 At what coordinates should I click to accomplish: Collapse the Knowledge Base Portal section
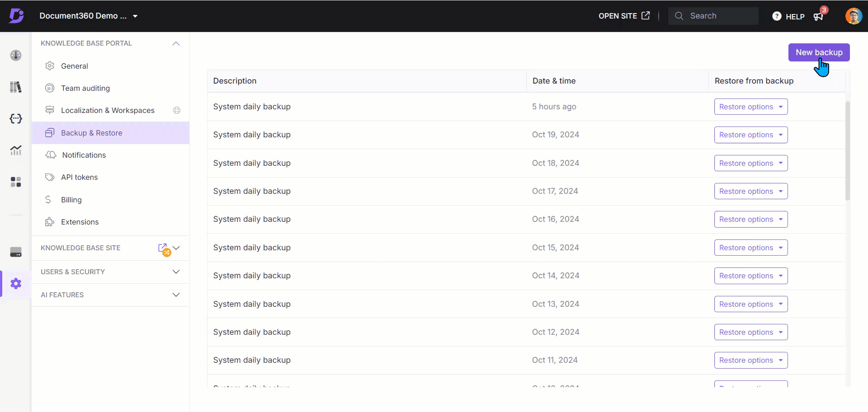[176, 43]
